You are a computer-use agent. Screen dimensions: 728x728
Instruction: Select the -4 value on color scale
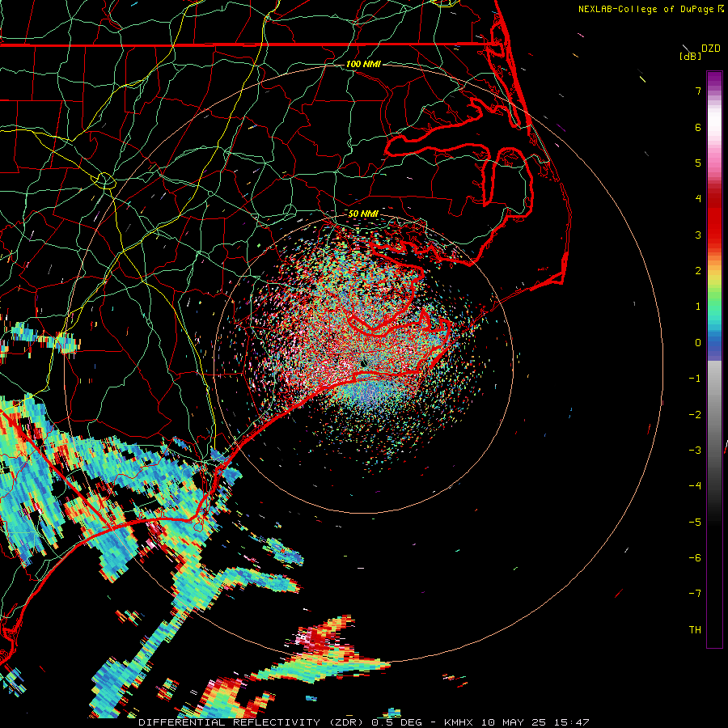point(695,486)
